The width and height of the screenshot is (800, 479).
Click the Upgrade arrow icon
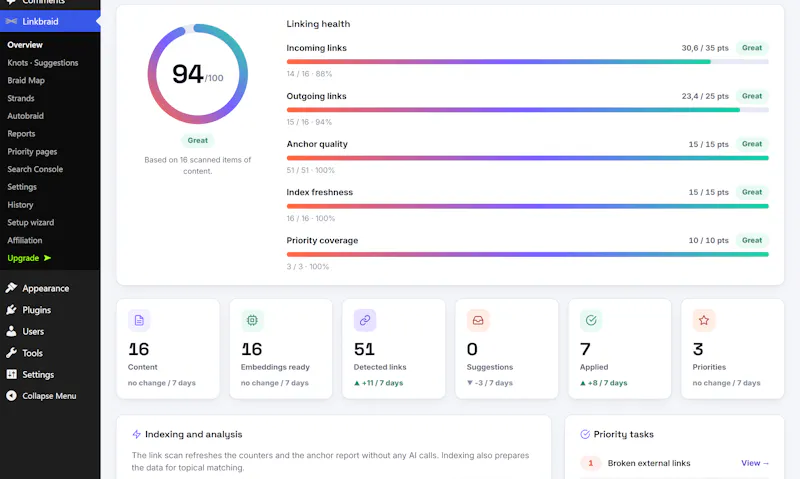pos(47,258)
